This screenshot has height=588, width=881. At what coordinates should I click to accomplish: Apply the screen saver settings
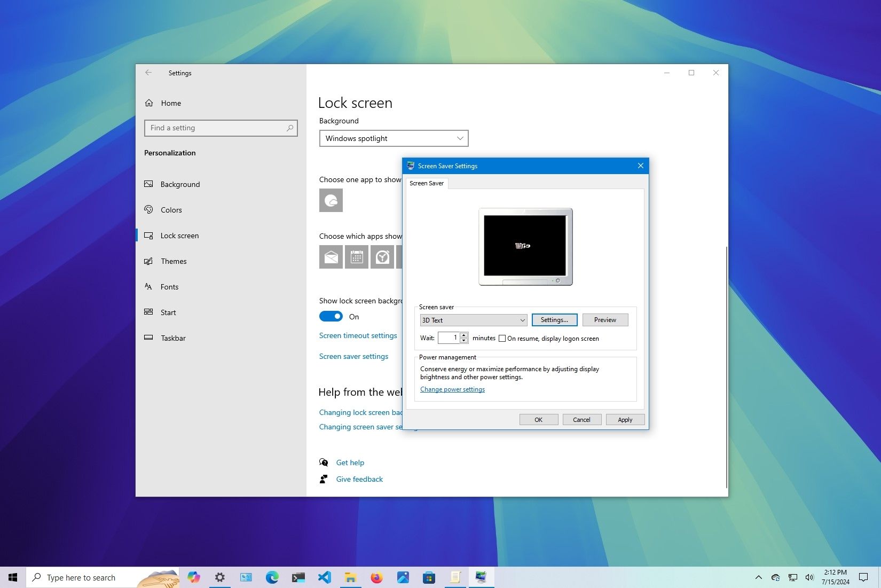625,419
